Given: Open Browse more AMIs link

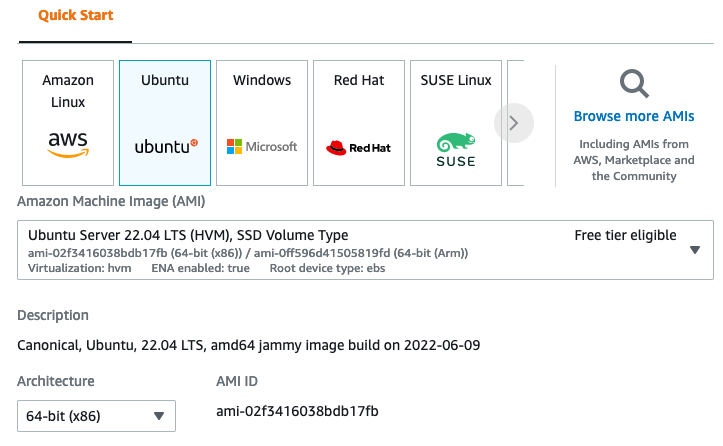Looking at the screenshot, I should click(634, 116).
